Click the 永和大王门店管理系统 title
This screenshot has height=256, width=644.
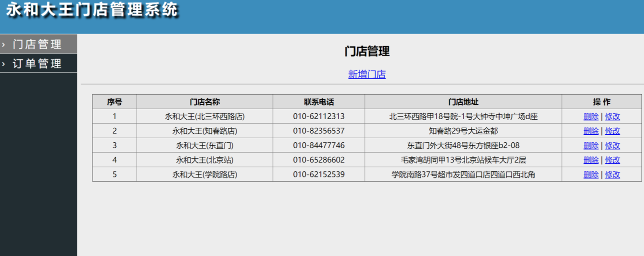(92, 10)
